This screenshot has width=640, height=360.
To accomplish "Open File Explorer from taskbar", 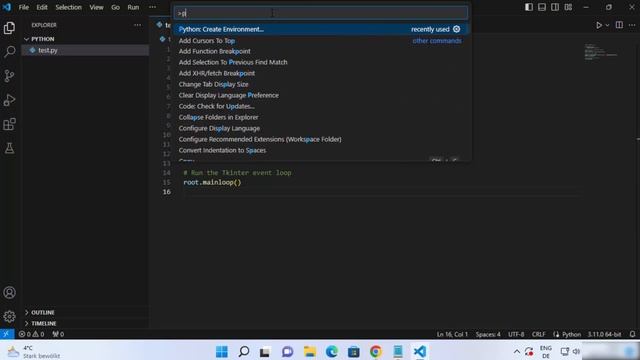I will 309,351.
